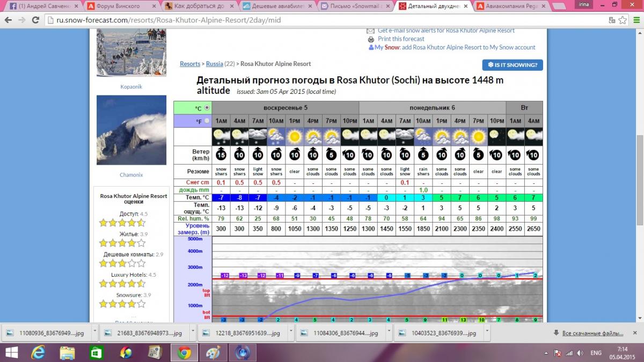Select the °C temperature unit radio button
The width and height of the screenshot is (644, 362).
(x=207, y=108)
